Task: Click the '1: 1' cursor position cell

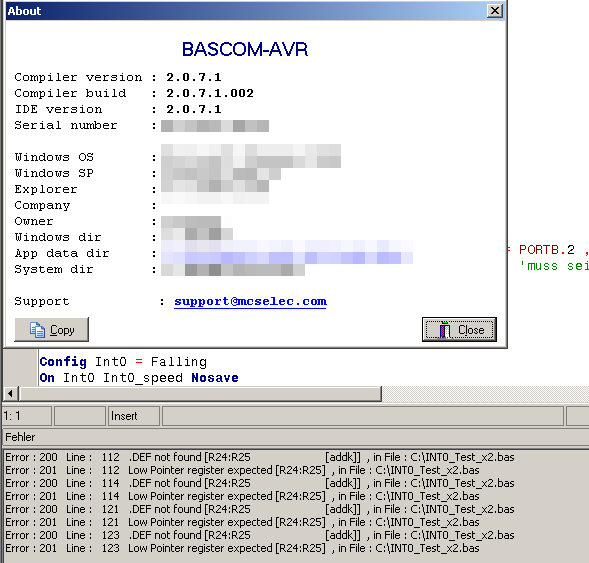Action: coord(27,416)
